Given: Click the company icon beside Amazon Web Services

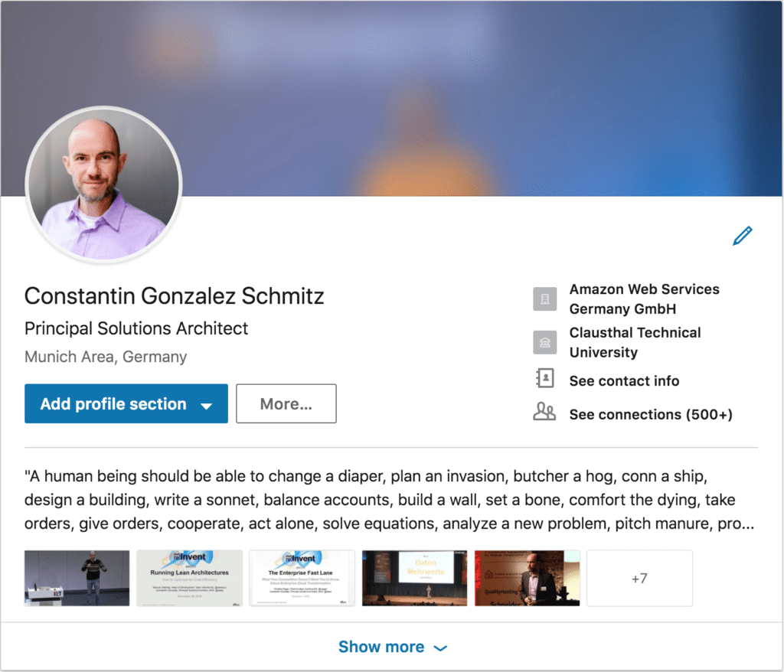Looking at the screenshot, I should coord(544,300).
